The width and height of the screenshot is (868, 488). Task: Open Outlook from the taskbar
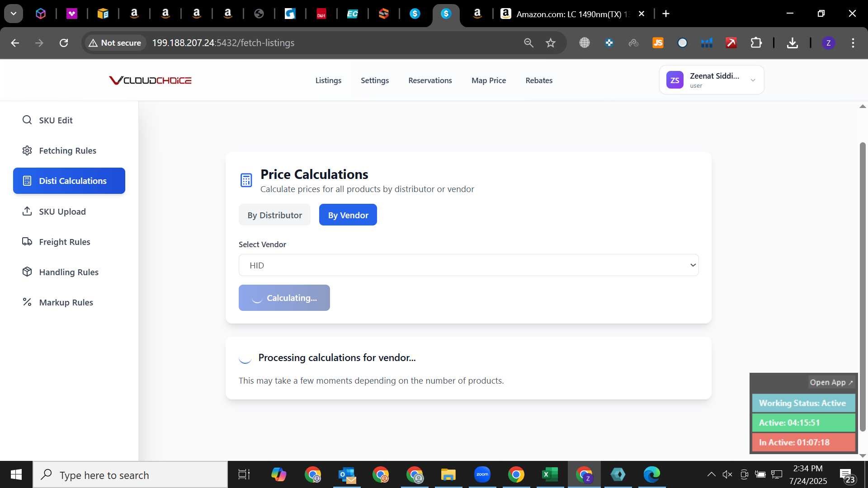[347, 474]
